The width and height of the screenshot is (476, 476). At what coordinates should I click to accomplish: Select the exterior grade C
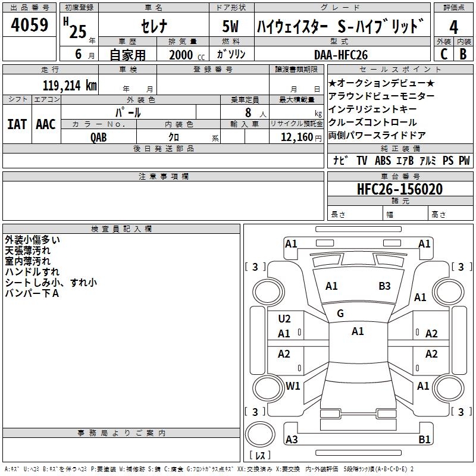tap(444, 54)
